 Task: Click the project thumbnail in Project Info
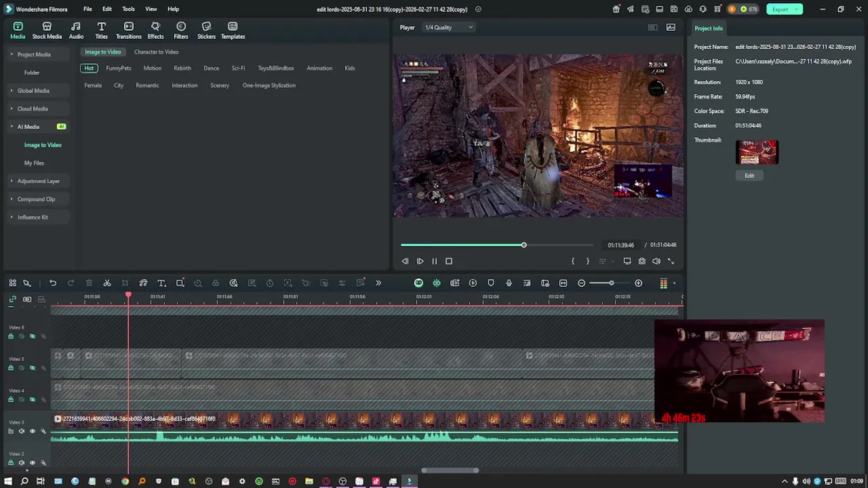click(x=757, y=152)
